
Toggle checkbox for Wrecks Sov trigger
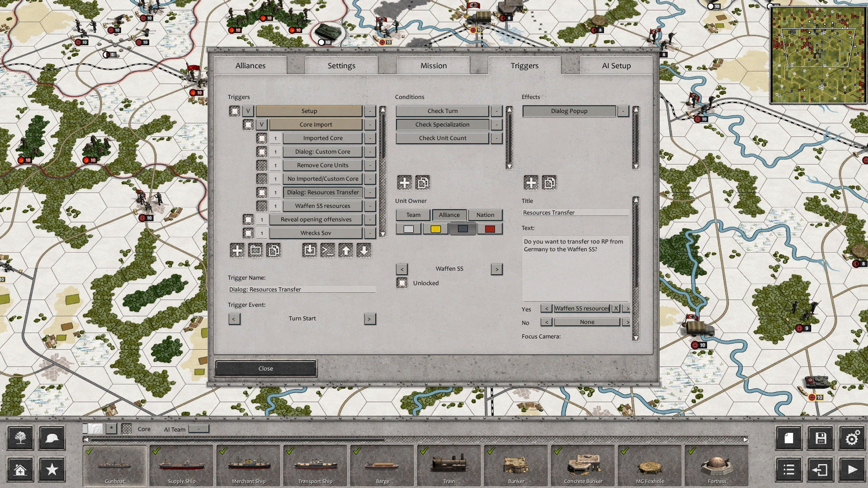[248, 233]
